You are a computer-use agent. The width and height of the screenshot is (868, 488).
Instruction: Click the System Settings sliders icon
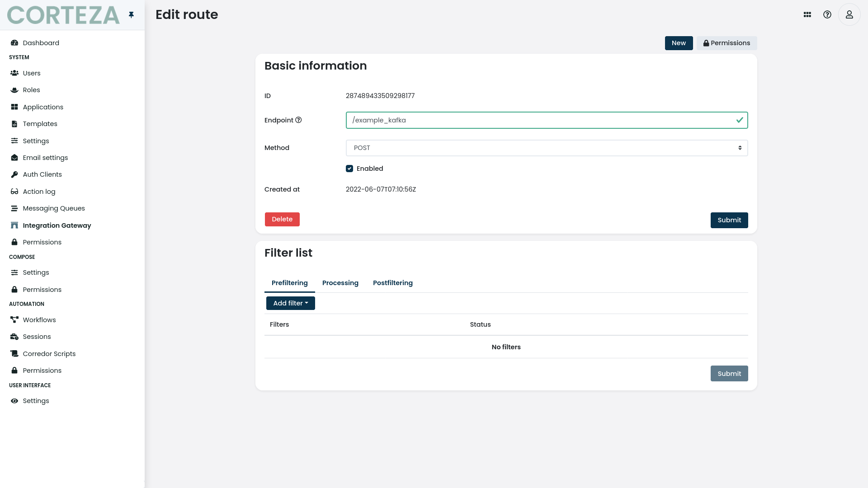click(x=14, y=141)
